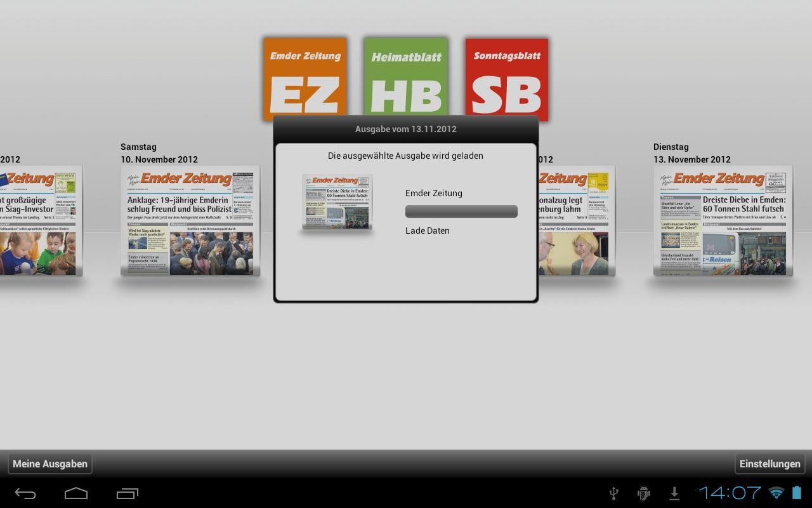The height and width of the screenshot is (508, 812).
Task: Tap the Android debugging status icon
Action: 644,493
